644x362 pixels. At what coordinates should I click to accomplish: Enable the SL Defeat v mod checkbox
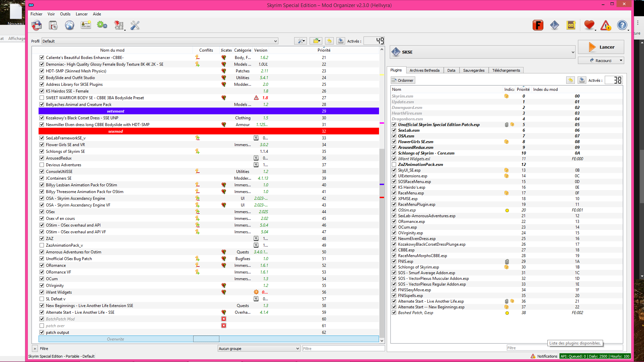tap(42, 299)
